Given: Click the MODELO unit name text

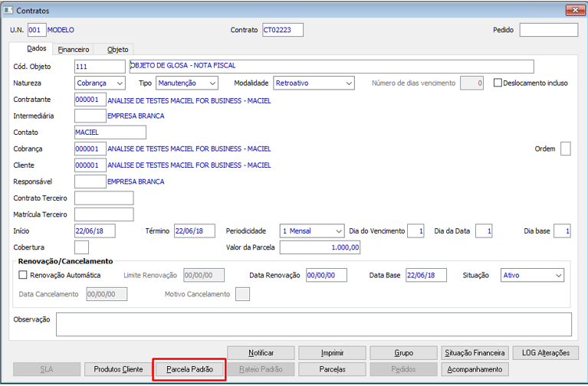Looking at the screenshot, I should (x=61, y=30).
